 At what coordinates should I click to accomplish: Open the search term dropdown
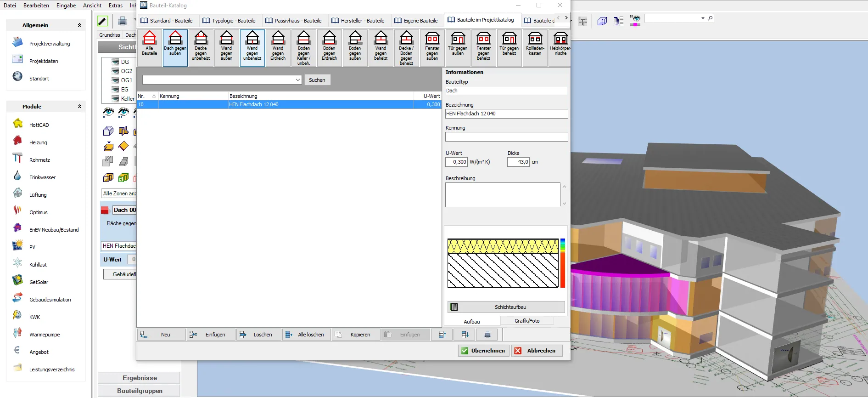(297, 80)
